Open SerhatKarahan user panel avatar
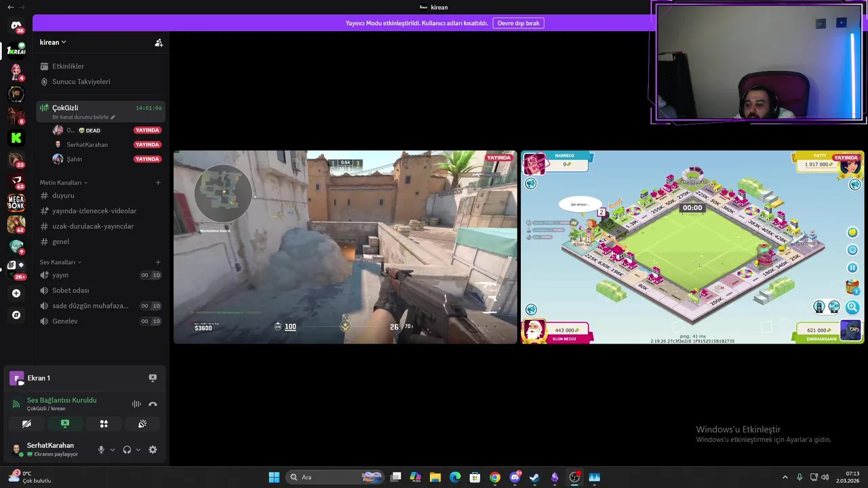The height and width of the screenshot is (488, 868). [16, 449]
